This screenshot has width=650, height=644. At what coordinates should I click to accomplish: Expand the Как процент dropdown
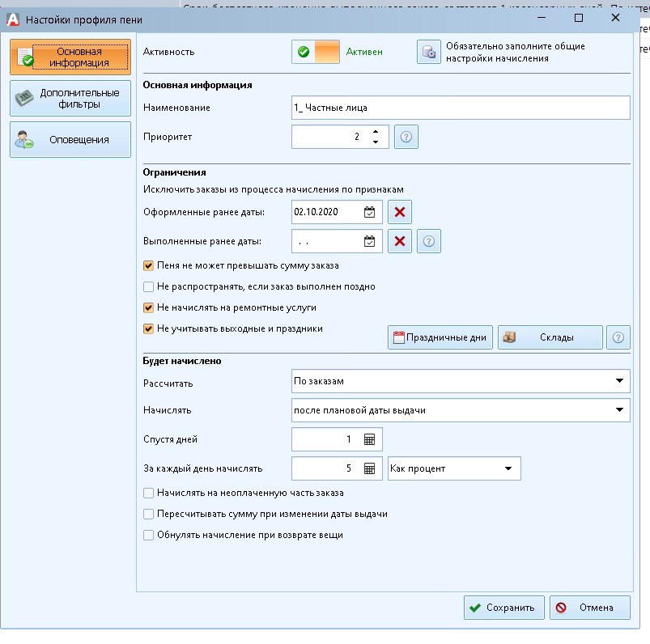508,468
